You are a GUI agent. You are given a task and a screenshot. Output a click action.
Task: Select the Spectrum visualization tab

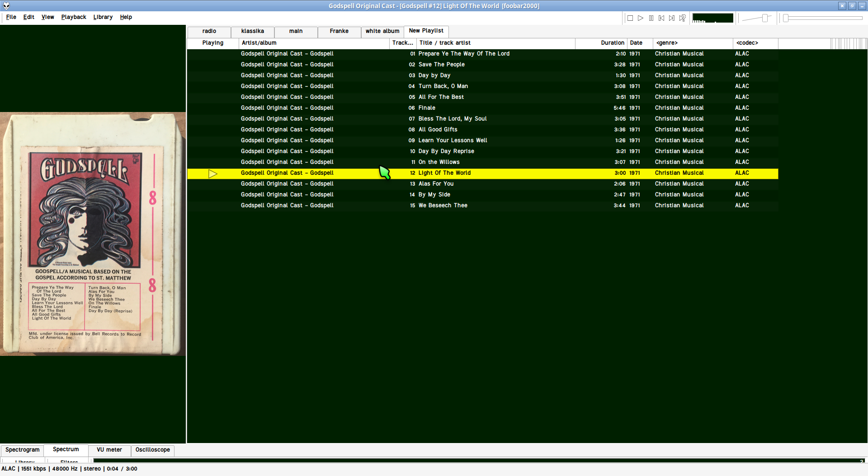(x=66, y=450)
